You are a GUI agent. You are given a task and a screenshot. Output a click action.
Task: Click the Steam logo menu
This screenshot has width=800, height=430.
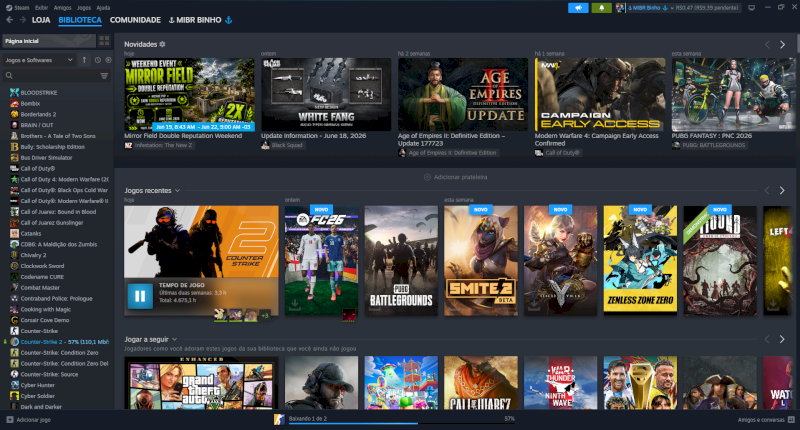coord(9,8)
